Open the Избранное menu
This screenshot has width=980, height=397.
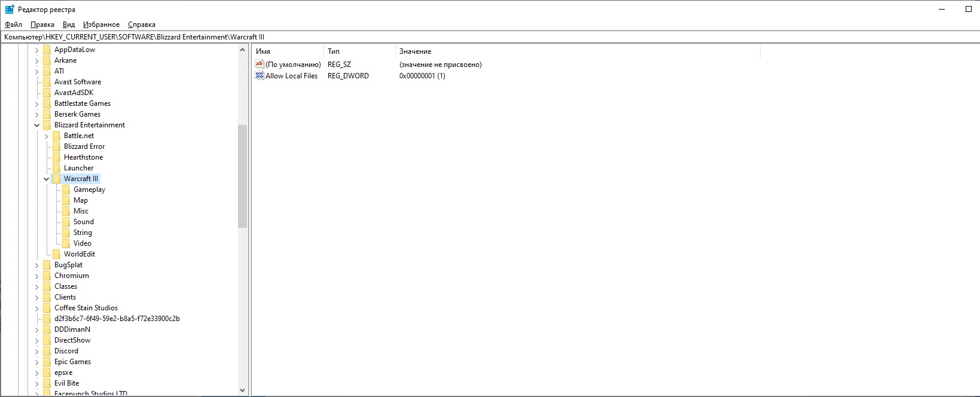(x=102, y=25)
